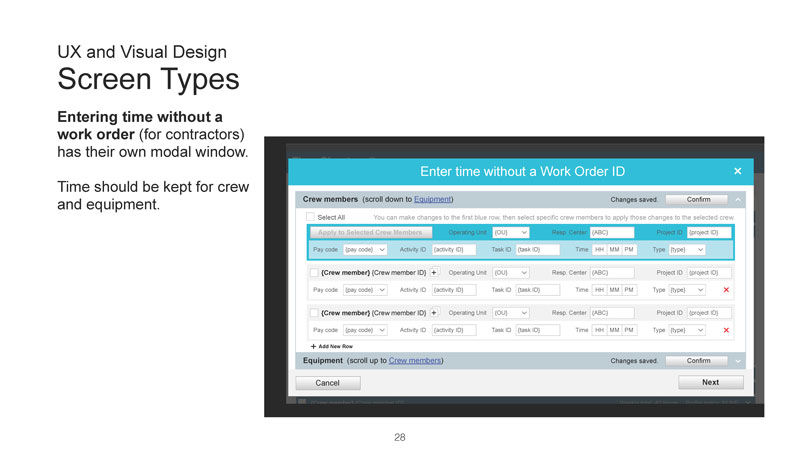Follow the Equipment scroll link

(x=432, y=200)
